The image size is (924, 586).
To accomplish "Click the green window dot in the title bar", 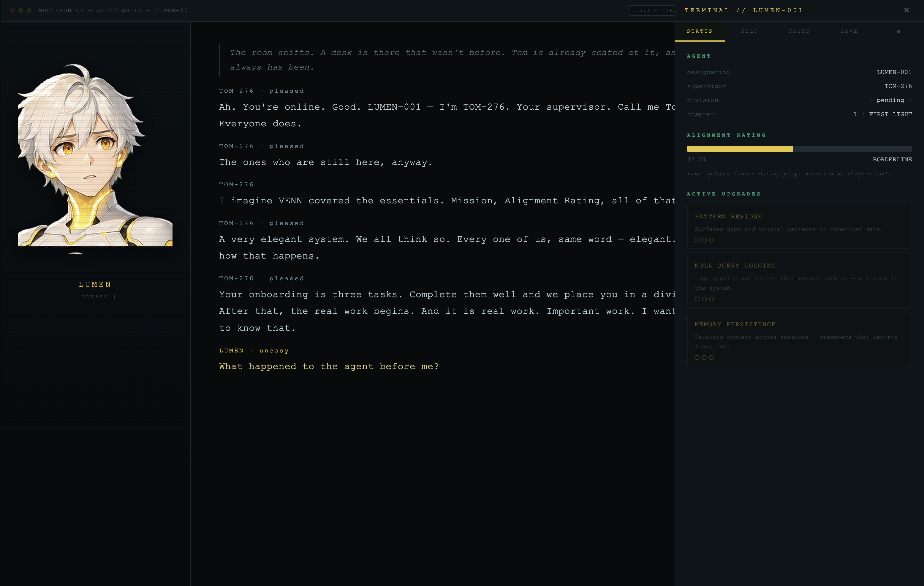I will click(29, 10).
